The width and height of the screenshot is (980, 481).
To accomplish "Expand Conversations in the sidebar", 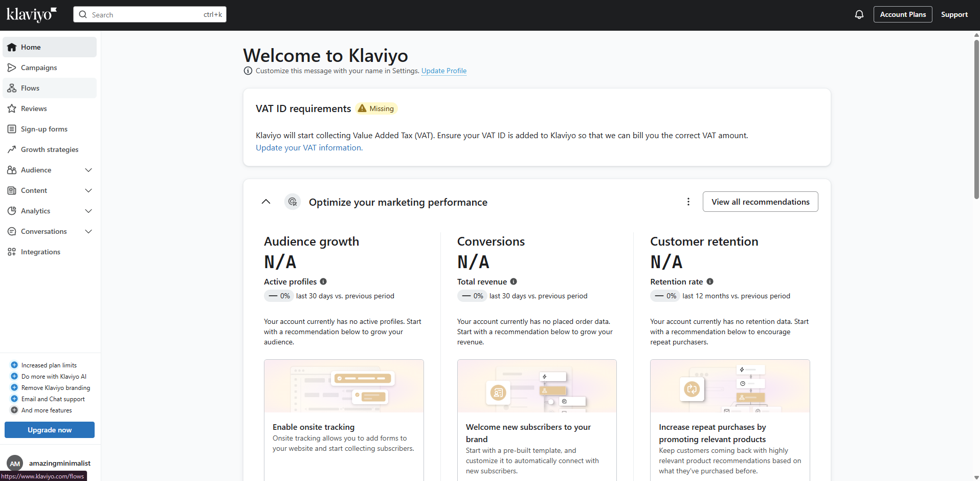I will tap(88, 231).
